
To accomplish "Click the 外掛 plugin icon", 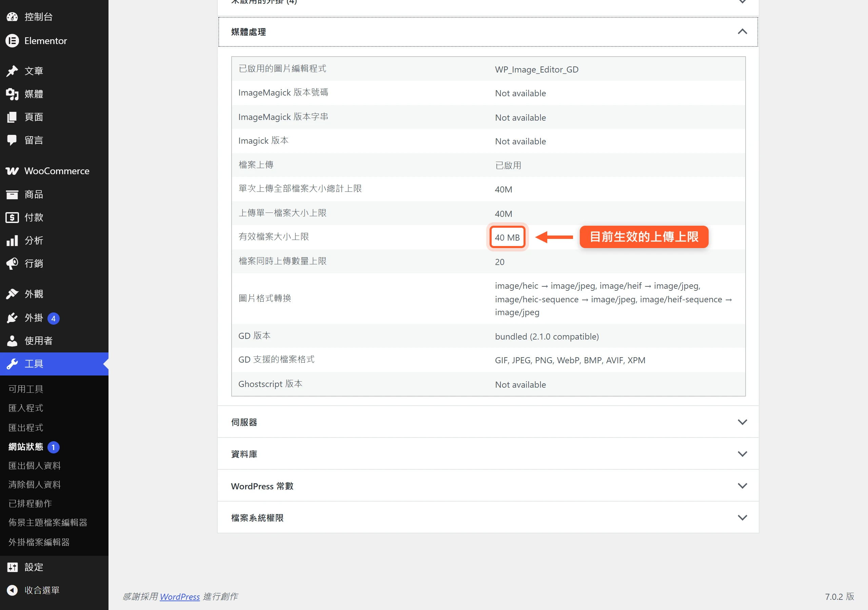I will tap(12, 318).
